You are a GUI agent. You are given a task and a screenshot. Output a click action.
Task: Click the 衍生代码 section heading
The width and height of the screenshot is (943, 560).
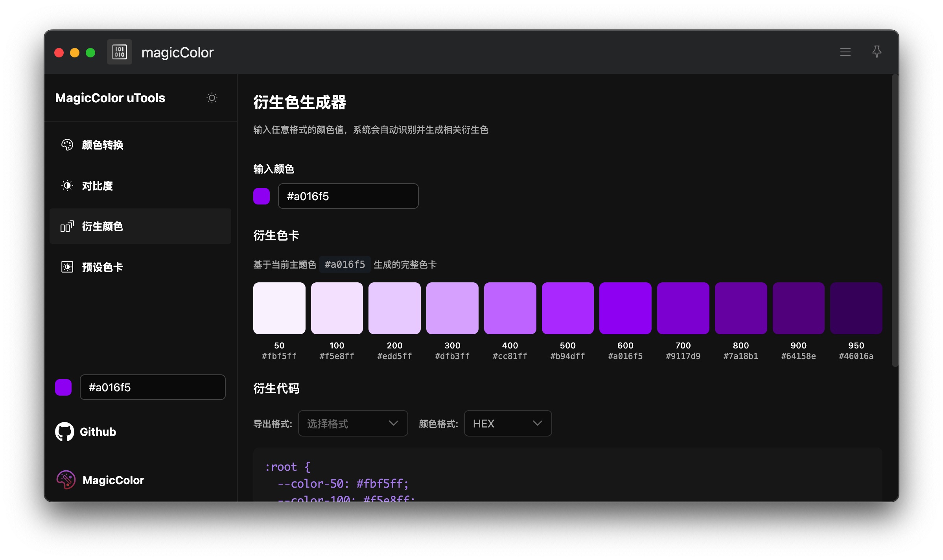click(276, 388)
